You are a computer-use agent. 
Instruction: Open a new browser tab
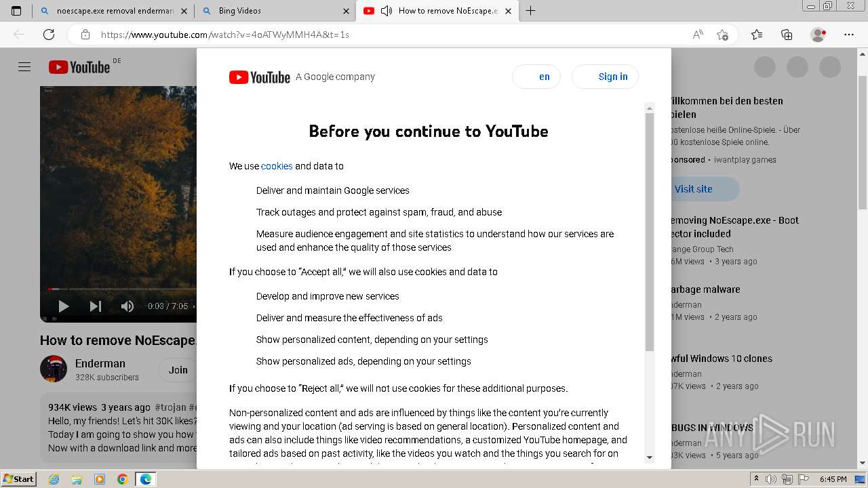point(531,11)
